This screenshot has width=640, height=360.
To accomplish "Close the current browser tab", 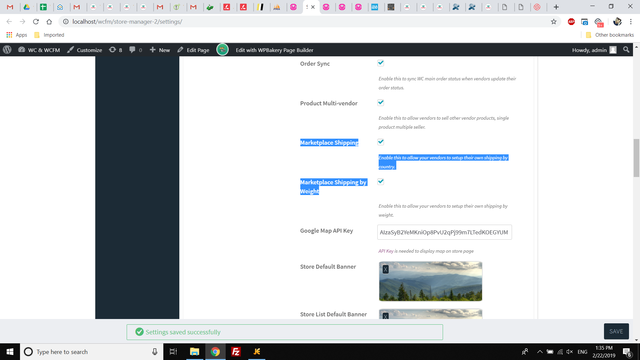I will [313, 7].
